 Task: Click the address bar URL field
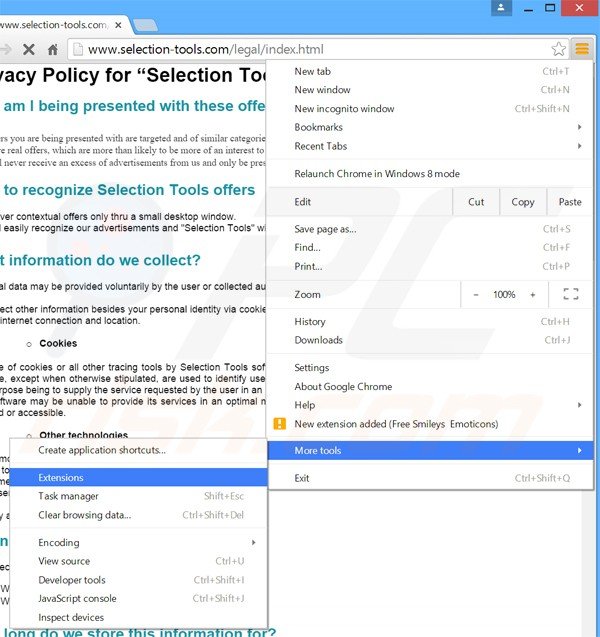(300, 49)
